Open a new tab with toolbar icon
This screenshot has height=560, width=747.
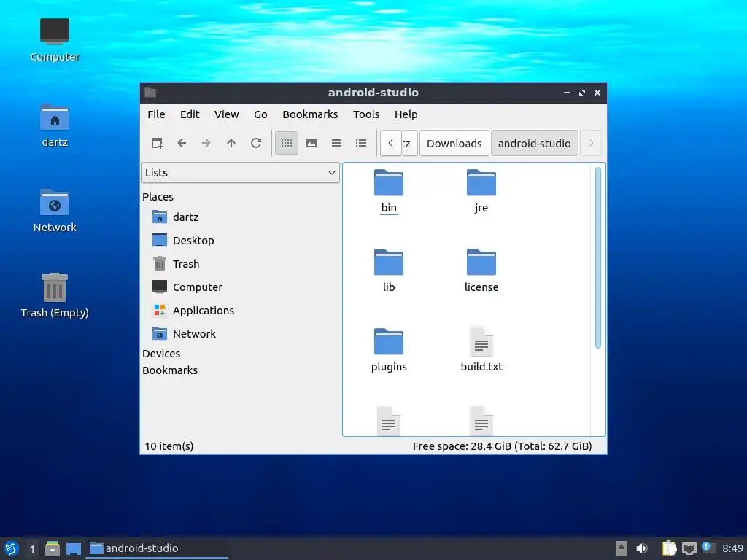[157, 143]
